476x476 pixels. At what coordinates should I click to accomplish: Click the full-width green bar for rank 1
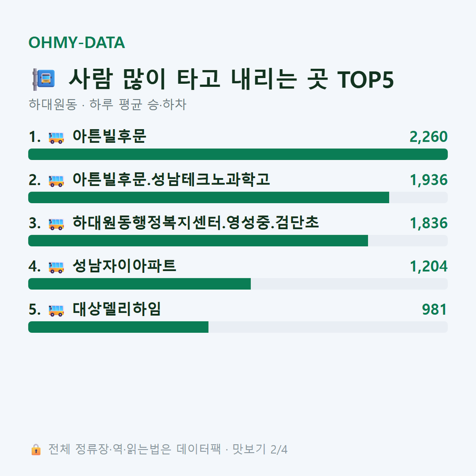[x=238, y=154]
